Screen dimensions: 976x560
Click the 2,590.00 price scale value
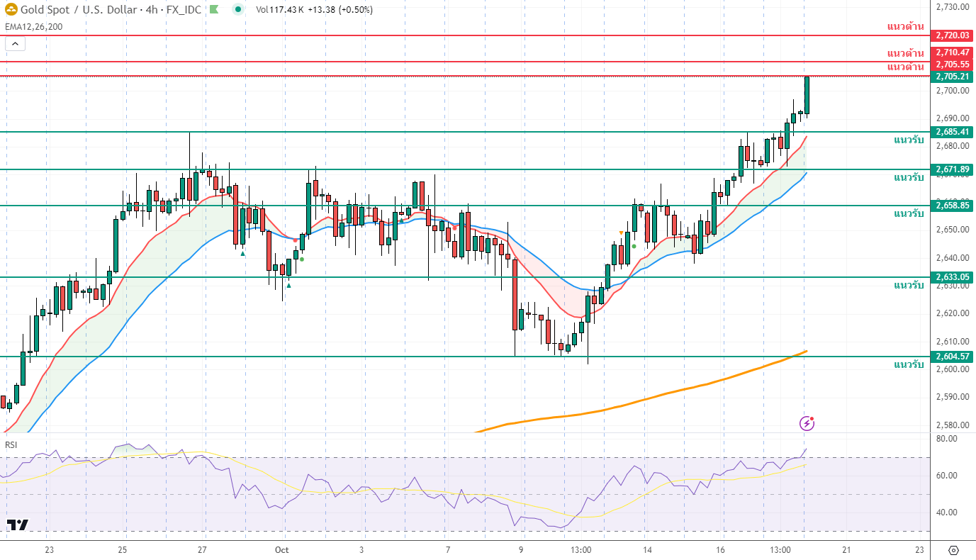point(952,397)
